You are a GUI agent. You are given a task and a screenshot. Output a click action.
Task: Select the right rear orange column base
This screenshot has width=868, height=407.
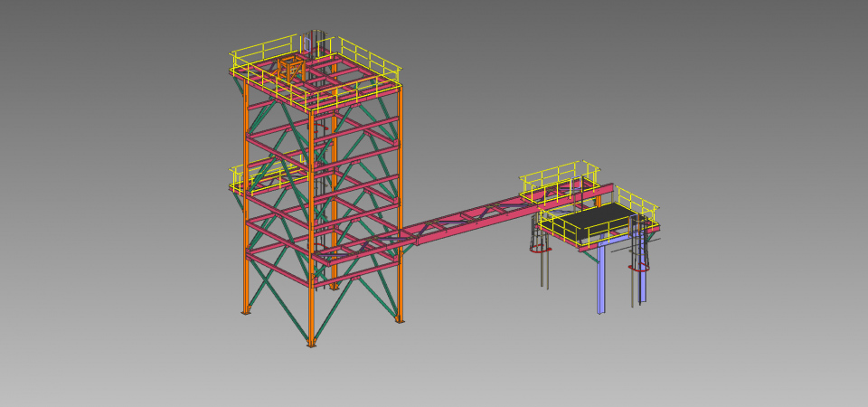[400, 319]
